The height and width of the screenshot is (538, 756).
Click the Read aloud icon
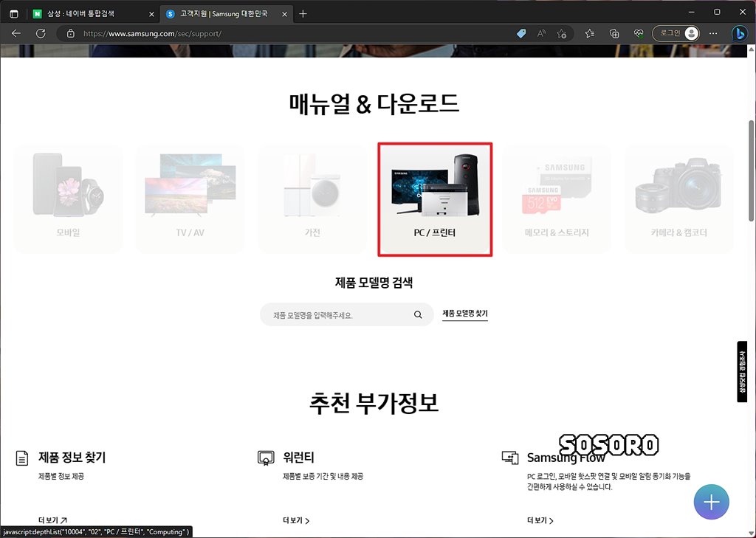pyautogui.click(x=541, y=33)
